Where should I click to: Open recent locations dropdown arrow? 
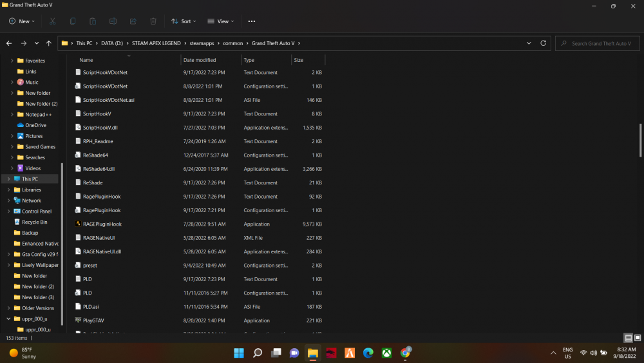coord(37,43)
